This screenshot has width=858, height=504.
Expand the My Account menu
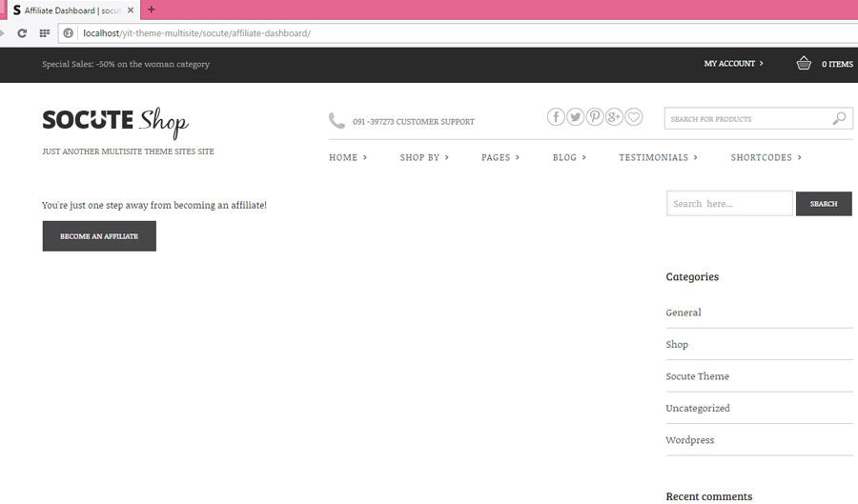733,64
